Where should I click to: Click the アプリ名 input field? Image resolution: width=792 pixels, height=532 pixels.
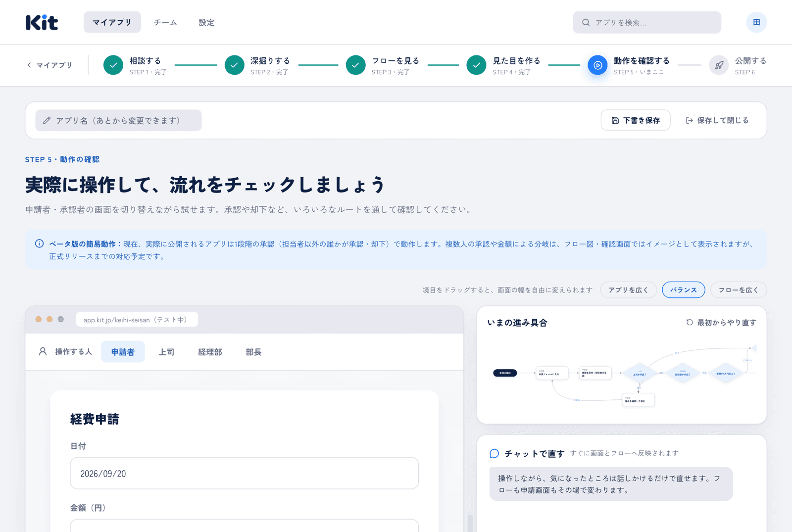point(118,120)
